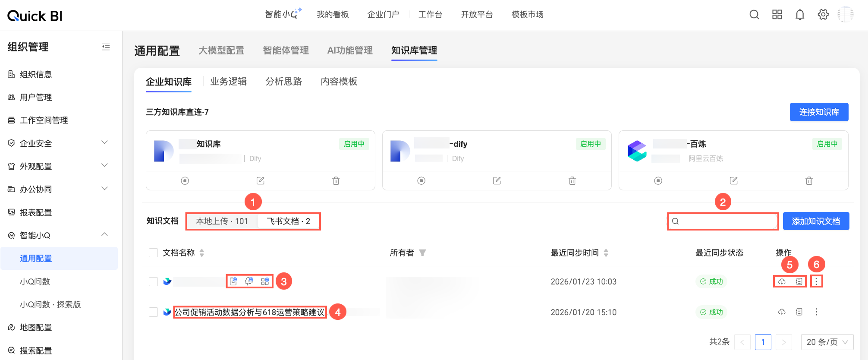Expand the 外观配置 sidebar section
The image size is (868, 360).
tap(104, 165)
